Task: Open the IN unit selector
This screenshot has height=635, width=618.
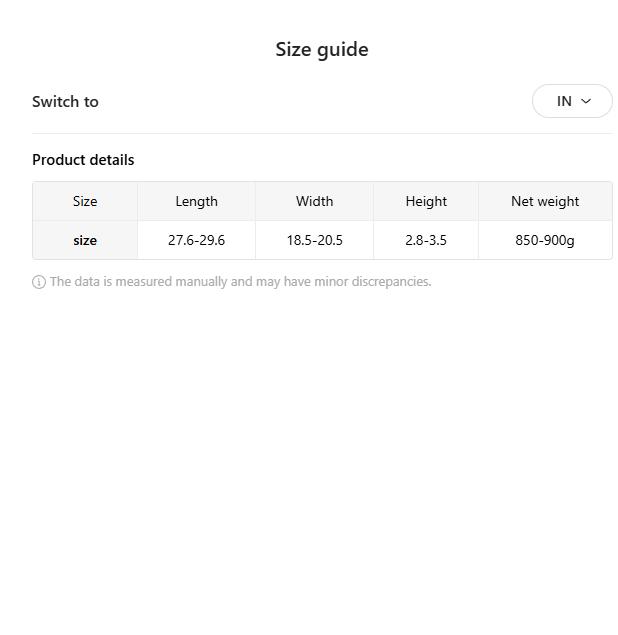Action: [571, 101]
